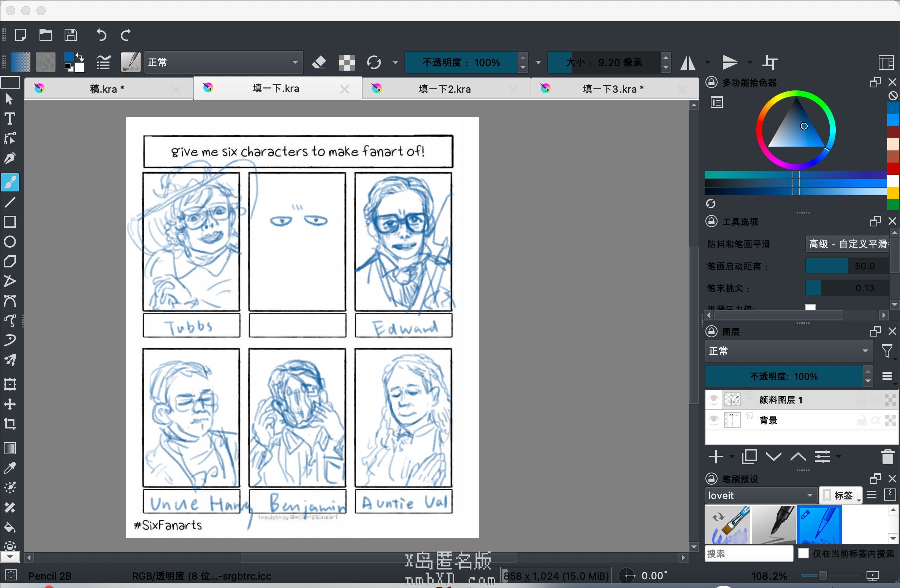The image size is (900, 588).
Task: Click the brush preset 搜索 field
Action: 748,553
